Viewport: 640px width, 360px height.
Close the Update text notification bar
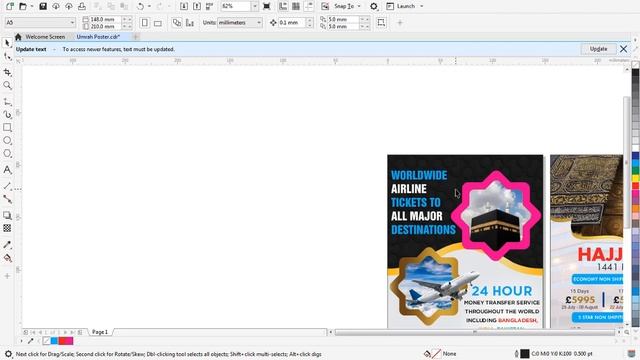[x=623, y=49]
